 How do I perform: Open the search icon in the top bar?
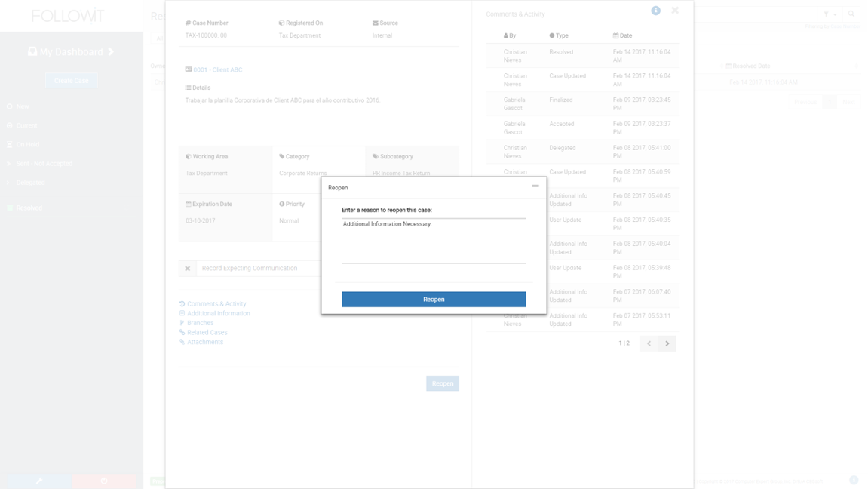[x=851, y=14]
